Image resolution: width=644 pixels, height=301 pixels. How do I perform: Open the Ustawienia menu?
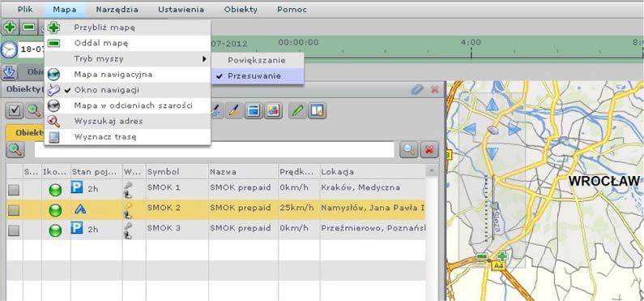(x=181, y=10)
